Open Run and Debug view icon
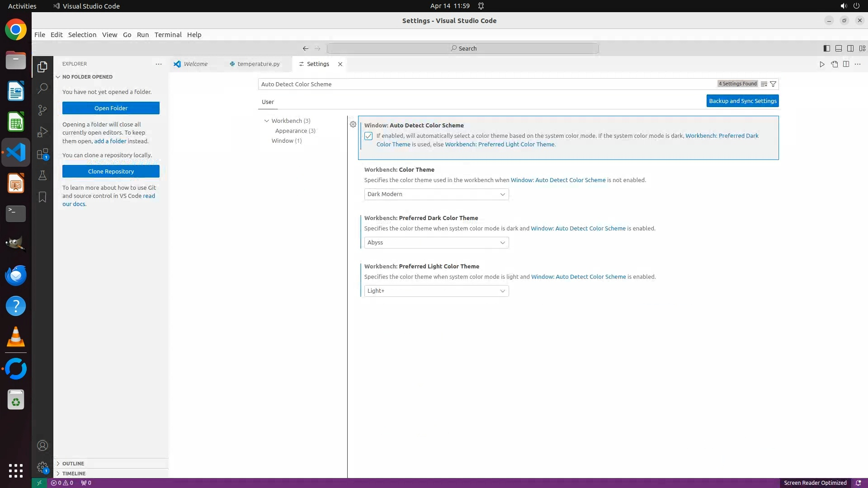The image size is (868, 488). (x=42, y=132)
